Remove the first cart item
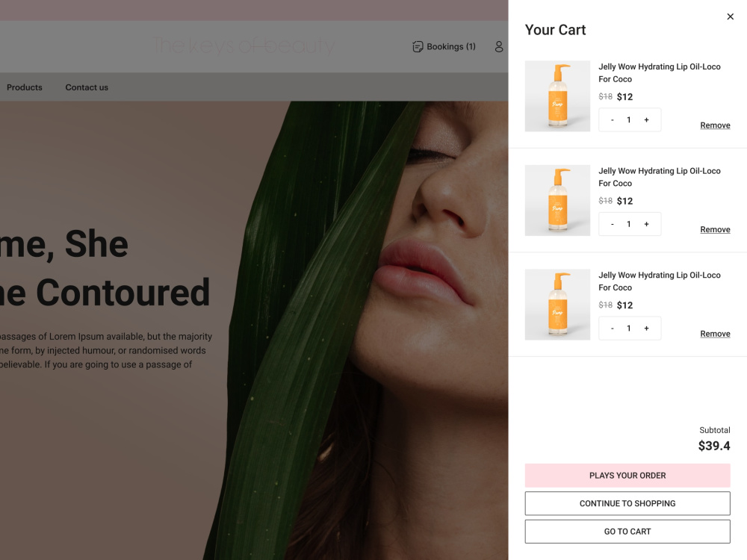 (715, 125)
